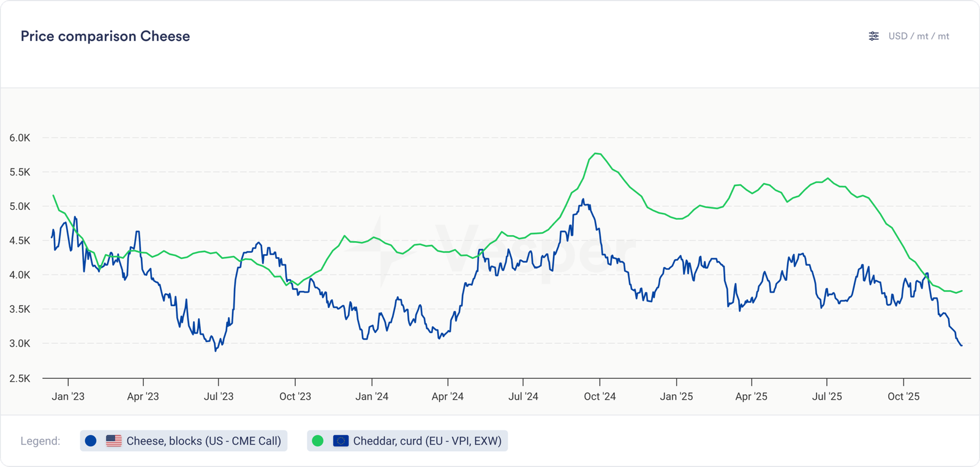Click the Jan '23 x-axis label
This screenshot has height=467, width=980.
(68, 397)
